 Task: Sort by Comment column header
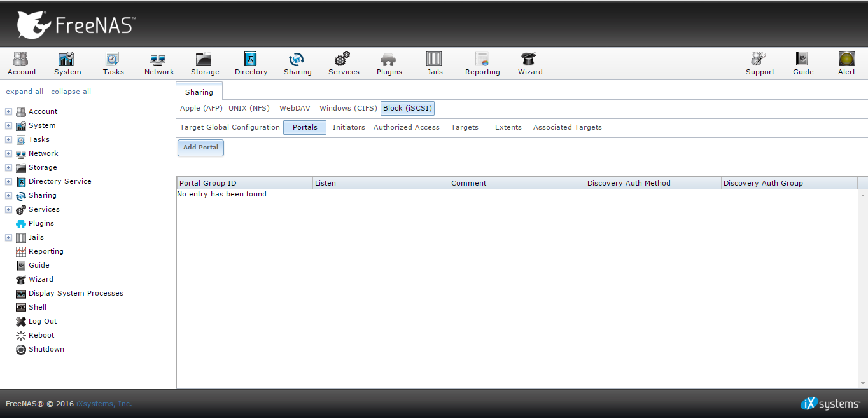(x=517, y=183)
